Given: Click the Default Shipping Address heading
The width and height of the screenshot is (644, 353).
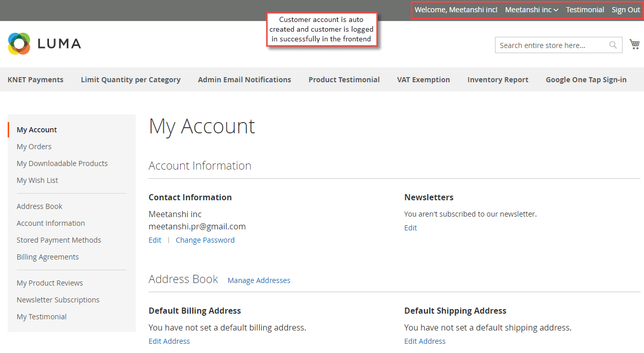Looking at the screenshot, I should pyautogui.click(x=455, y=311).
